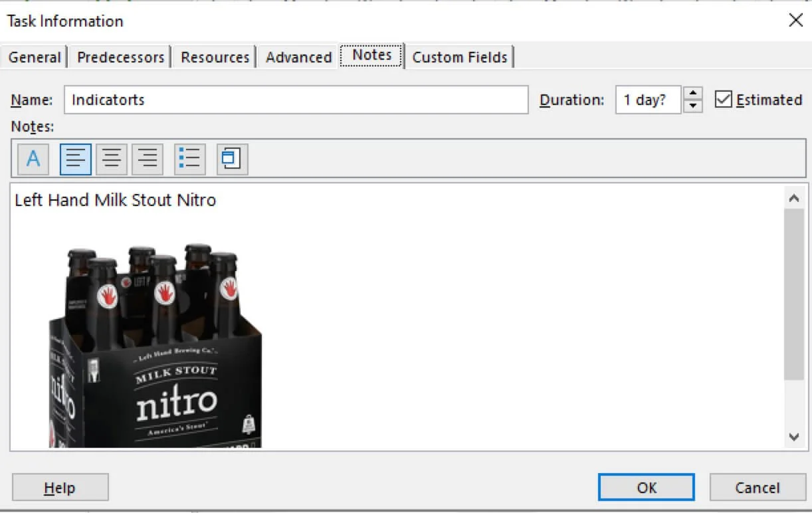Viewport: 812px width, 513px height.
Task: Click the notes vertical scrollbar thumb
Action: click(x=793, y=294)
